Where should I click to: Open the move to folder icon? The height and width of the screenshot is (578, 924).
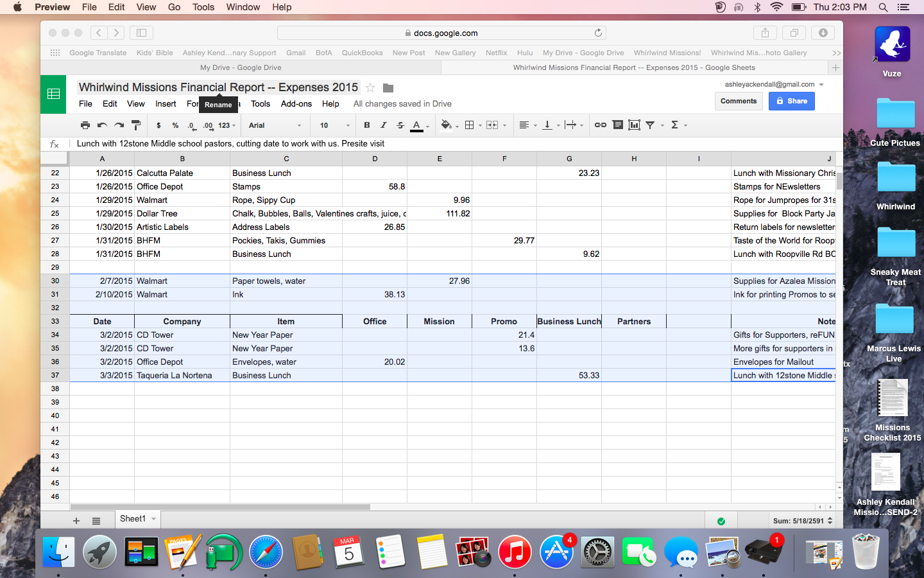pyautogui.click(x=388, y=88)
